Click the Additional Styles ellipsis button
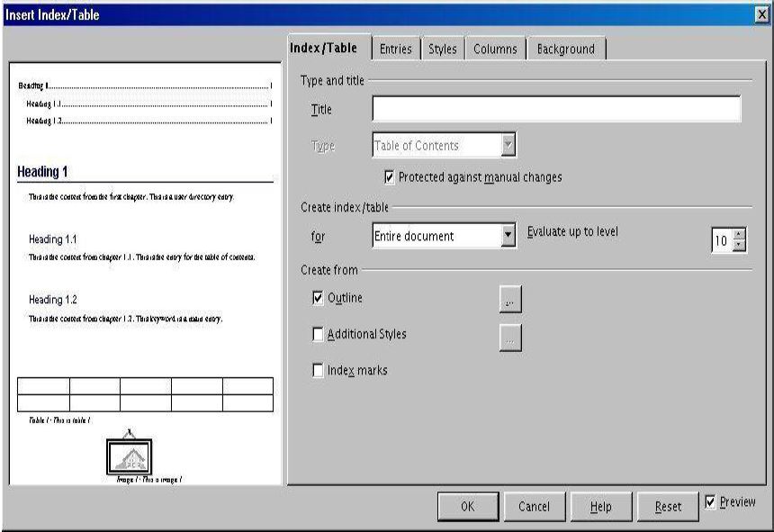The height and width of the screenshot is (532, 774). [510, 338]
